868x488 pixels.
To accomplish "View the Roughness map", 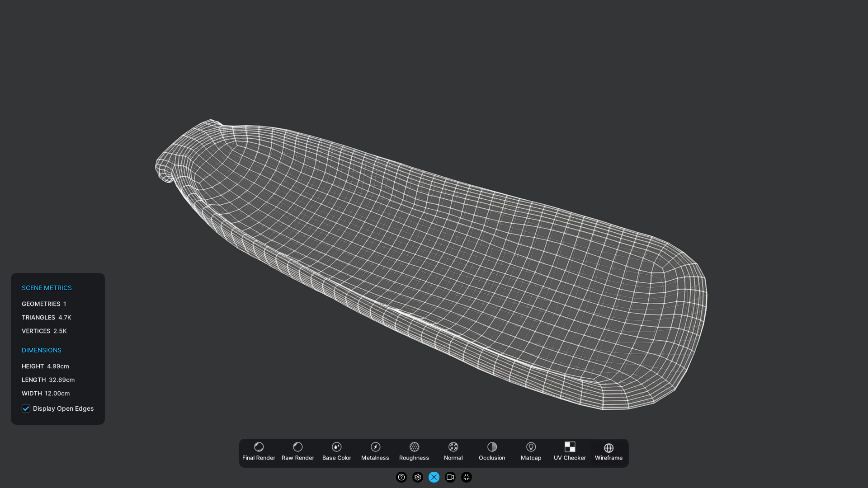I will tap(414, 452).
